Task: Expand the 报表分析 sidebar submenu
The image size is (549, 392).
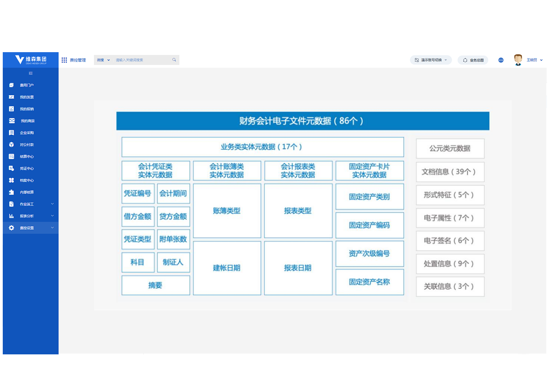Action: [52, 216]
